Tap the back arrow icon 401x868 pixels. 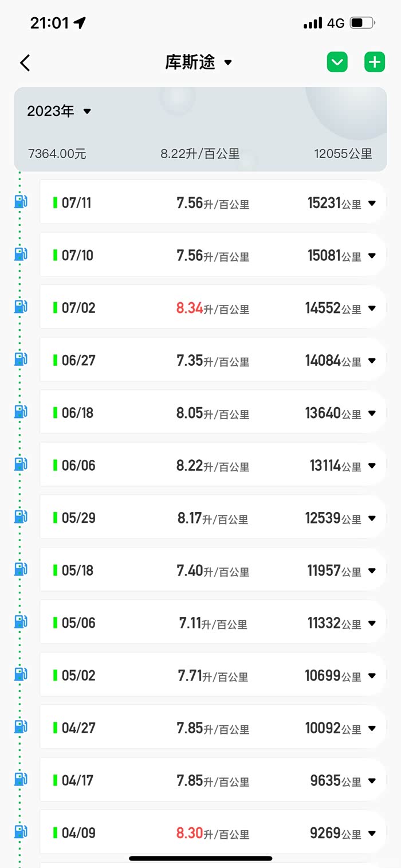coord(25,62)
